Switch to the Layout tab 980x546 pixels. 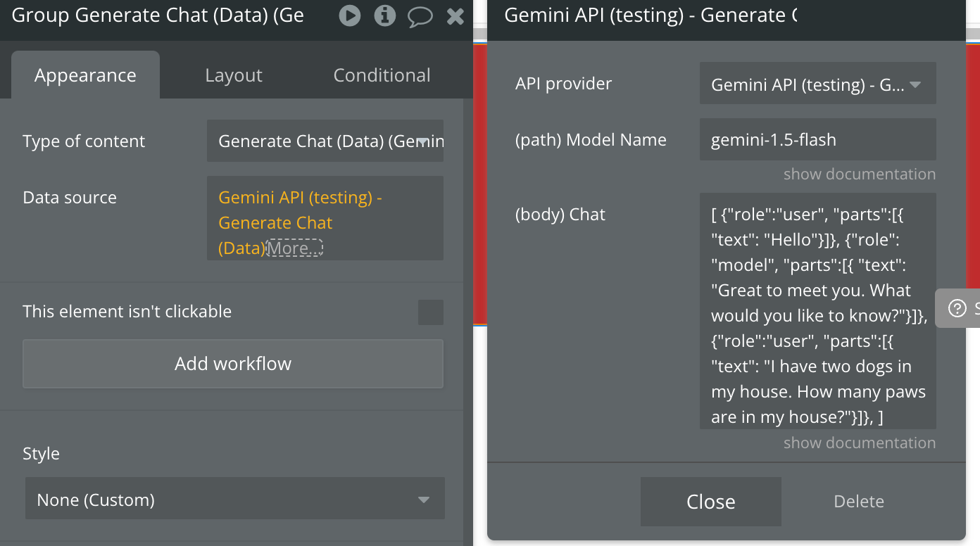(x=234, y=75)
